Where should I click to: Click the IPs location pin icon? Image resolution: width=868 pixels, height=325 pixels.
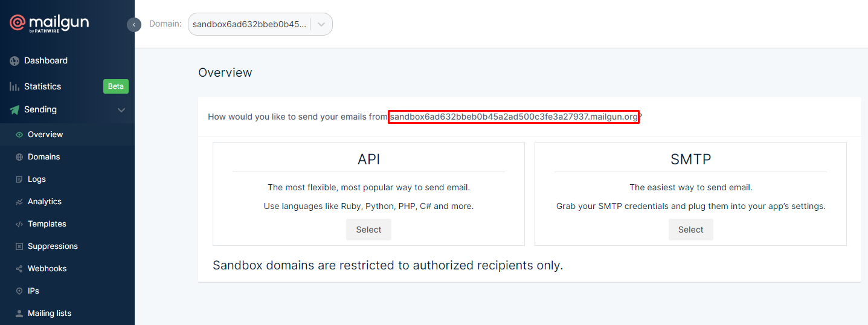click(x=19, y=291)
